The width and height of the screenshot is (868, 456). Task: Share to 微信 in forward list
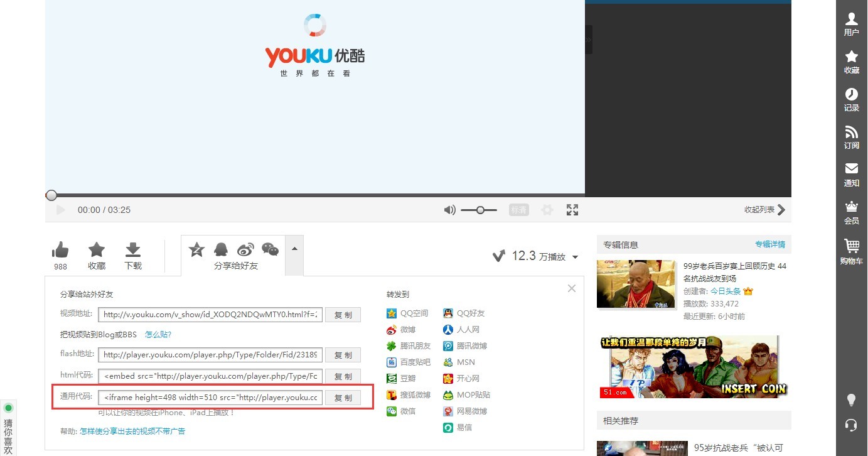[x=401, y=411]
